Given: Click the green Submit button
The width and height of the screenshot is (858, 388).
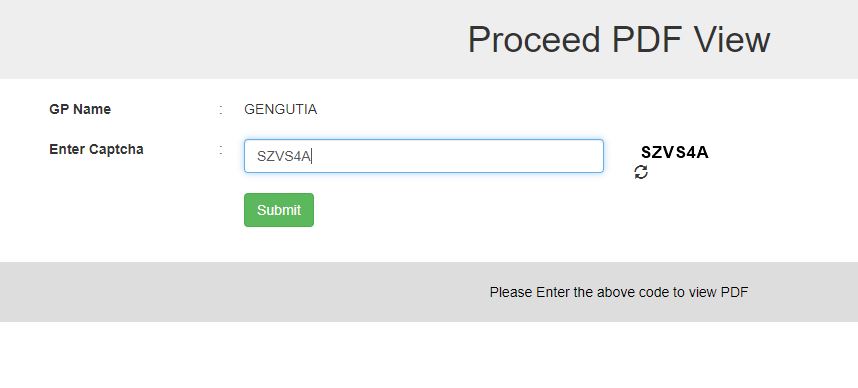Looking at the screenshot, I should (279, 210).
